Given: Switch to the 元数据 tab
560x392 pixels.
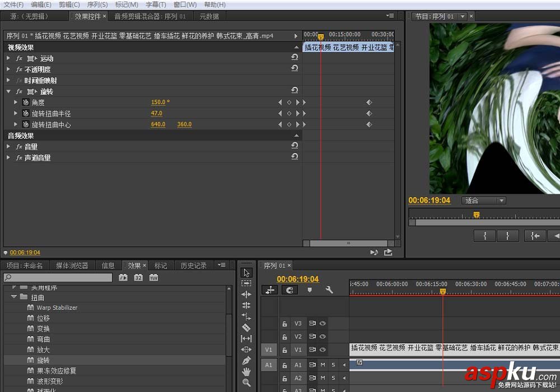Looking at the screenshot, I should click(209, 16).
